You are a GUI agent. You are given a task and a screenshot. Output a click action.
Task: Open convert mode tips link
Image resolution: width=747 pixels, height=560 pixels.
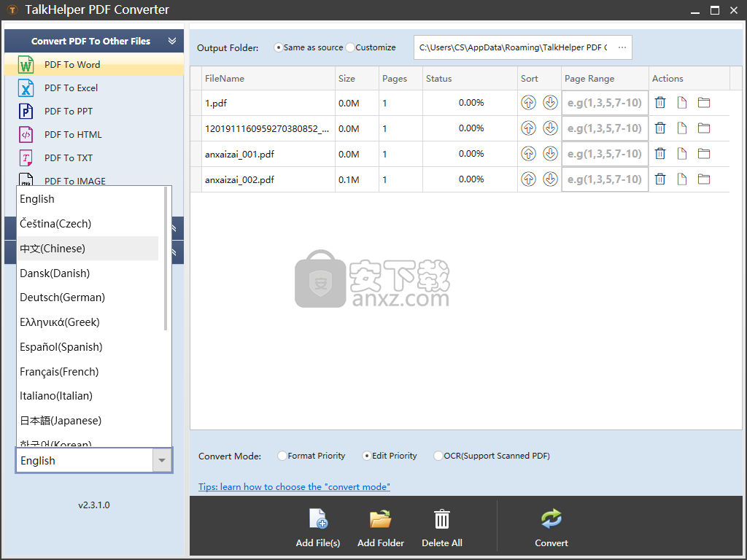[x=294, y=486]
